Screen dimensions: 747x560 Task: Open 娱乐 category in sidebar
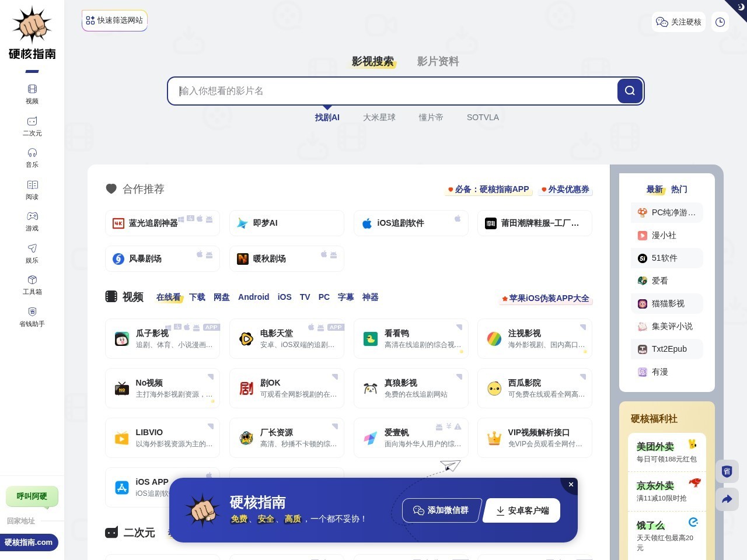click(32, 254)
